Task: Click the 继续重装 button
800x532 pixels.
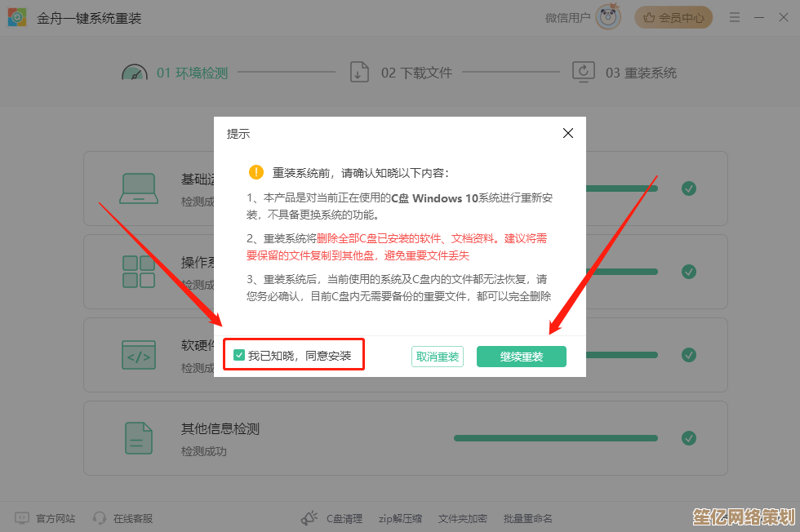Action: tap(522, 357)
